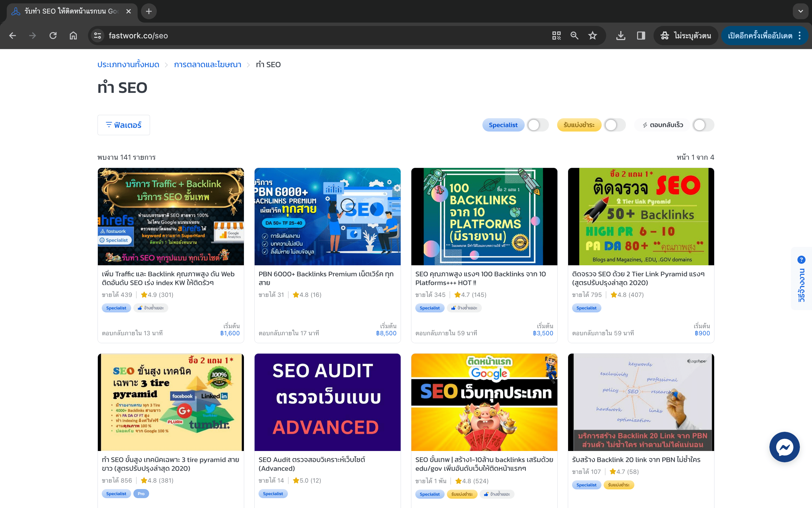
Task: Open the browser three-dot menu
Action: click(x=800, y=36)
